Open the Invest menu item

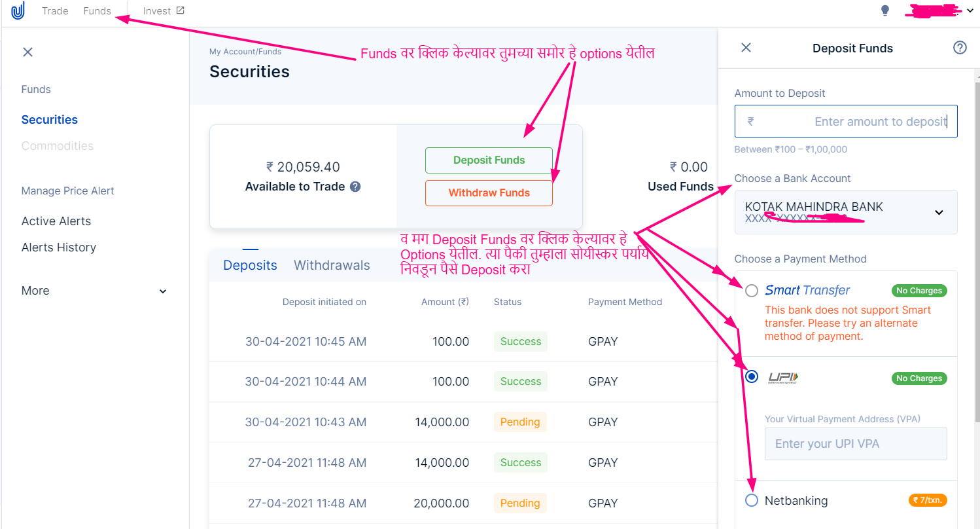tap(157, 10)
